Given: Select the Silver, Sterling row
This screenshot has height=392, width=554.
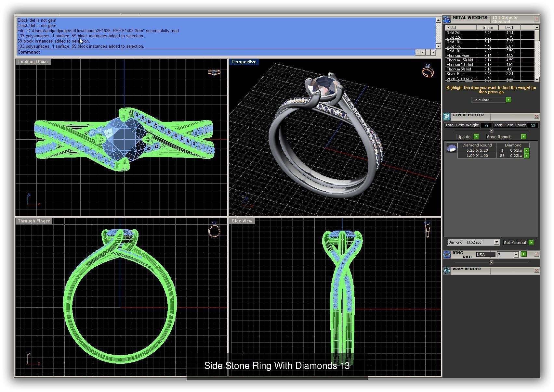Looking at the screenshot, I should [x=490, y=78].
